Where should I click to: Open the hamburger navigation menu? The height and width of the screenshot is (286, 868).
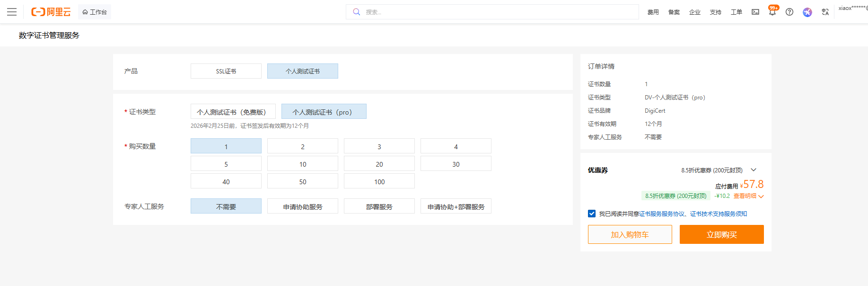coord(12,12)
